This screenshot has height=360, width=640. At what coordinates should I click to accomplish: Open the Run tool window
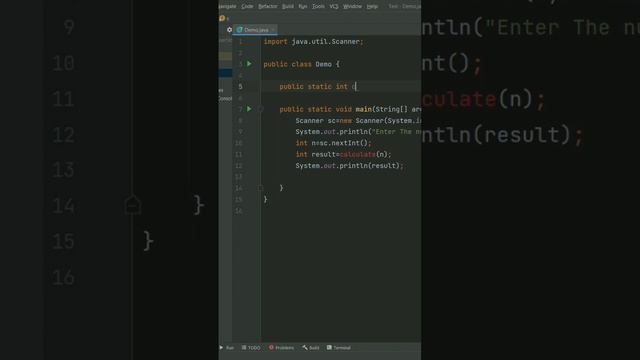tap(227, 348)
